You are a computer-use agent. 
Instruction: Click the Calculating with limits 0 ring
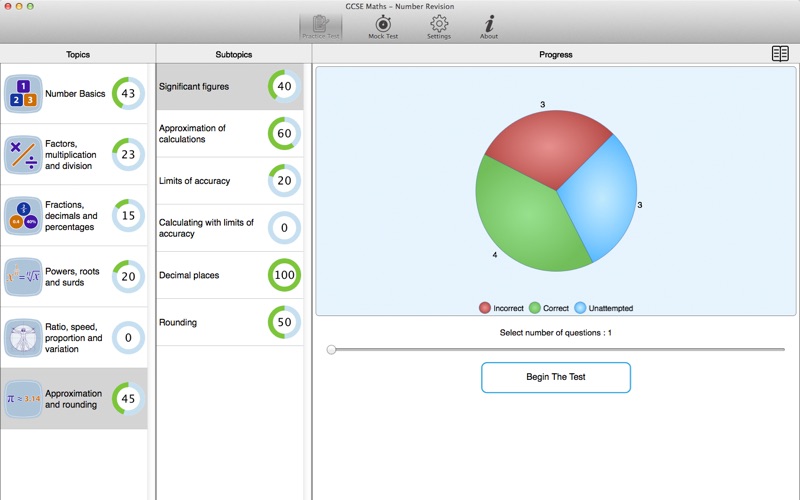click(x=284, y=228)
